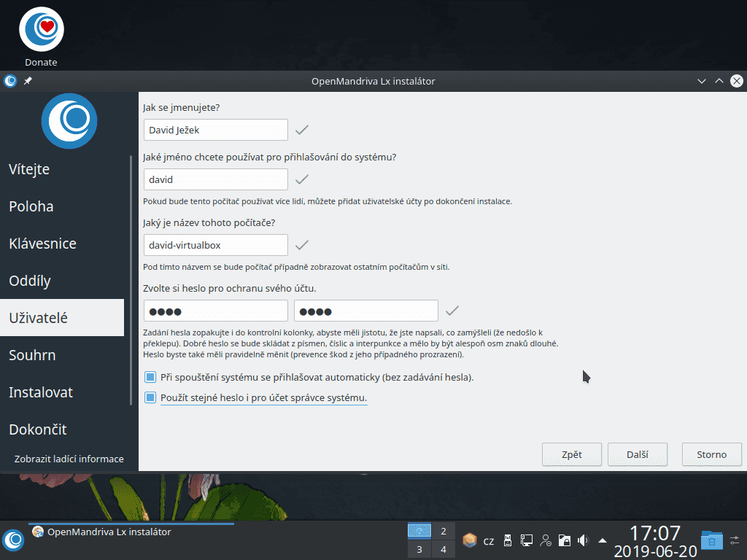
Task: Click the Donate icon on the desktop
Action: pyautogui.click(x=41, y=29)
